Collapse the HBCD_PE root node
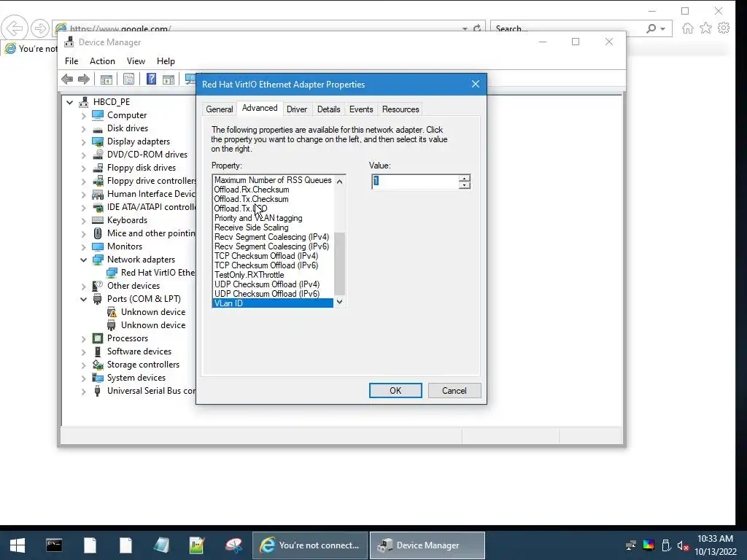This screenshot has width=747, height=560. click(70, 102)
